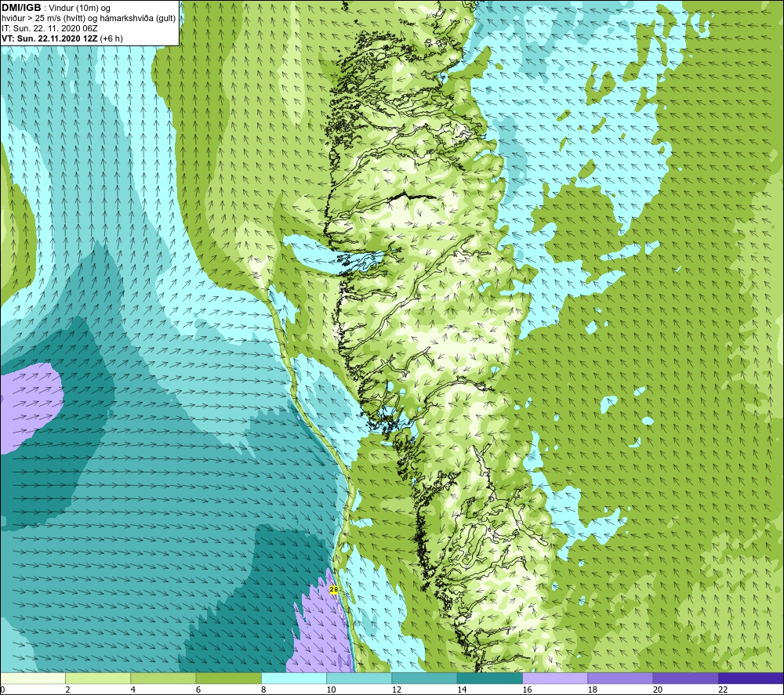
Task: Click the 12–14 m/s teal swatch
Action: (x=424, y=678)
